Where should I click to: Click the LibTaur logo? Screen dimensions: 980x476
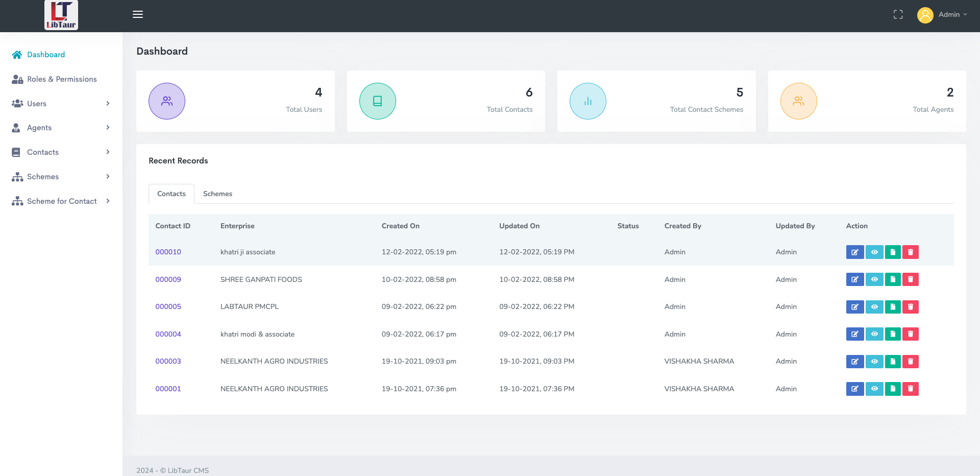click(x=61, y=15)
